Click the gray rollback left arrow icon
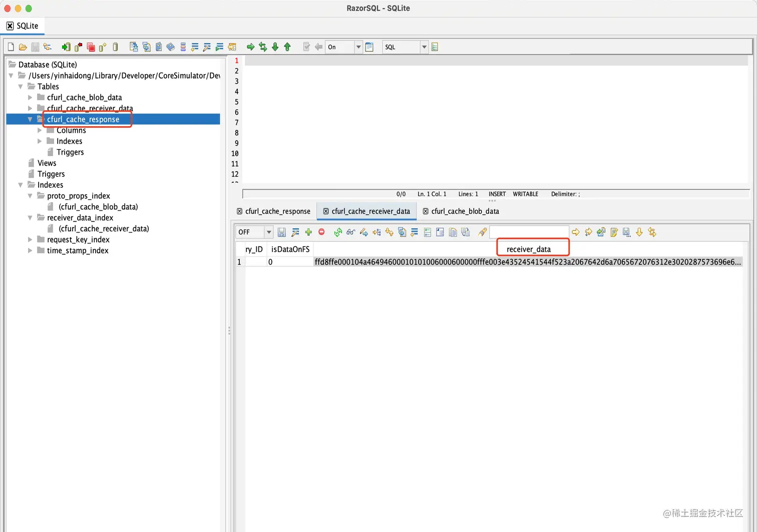The image size is (757, 532). tap(318, 47)
